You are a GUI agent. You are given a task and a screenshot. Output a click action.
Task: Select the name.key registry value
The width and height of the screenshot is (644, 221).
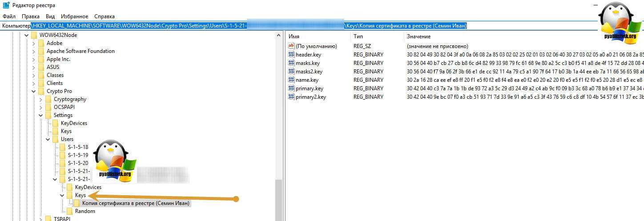click(x=307, y=80)
